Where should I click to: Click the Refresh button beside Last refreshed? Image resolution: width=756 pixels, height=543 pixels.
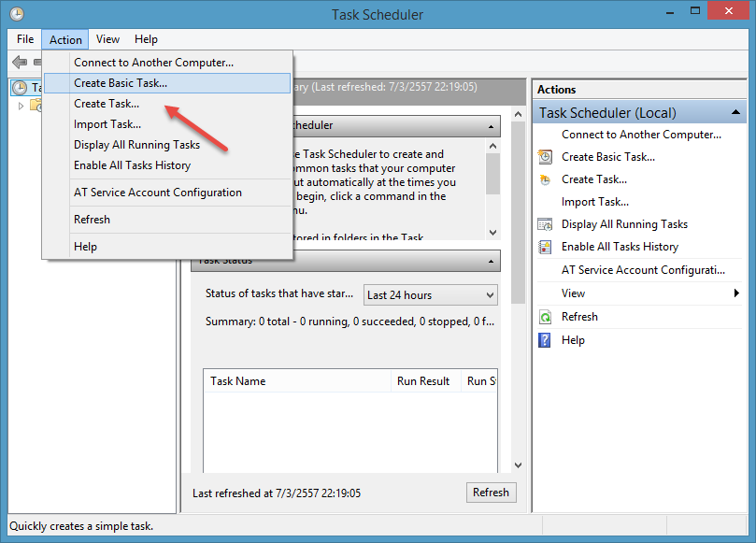pos(491,493)
